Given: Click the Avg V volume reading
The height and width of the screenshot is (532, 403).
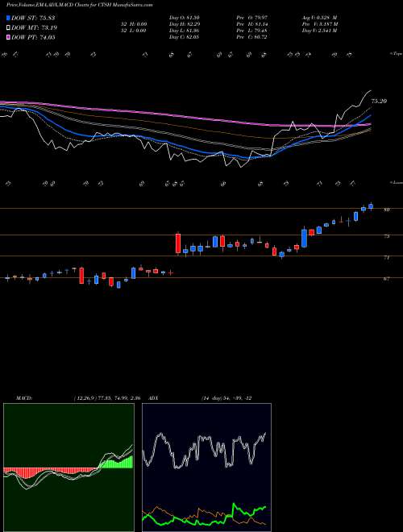Looking at the screenshot, I should [x=319, y=18].
